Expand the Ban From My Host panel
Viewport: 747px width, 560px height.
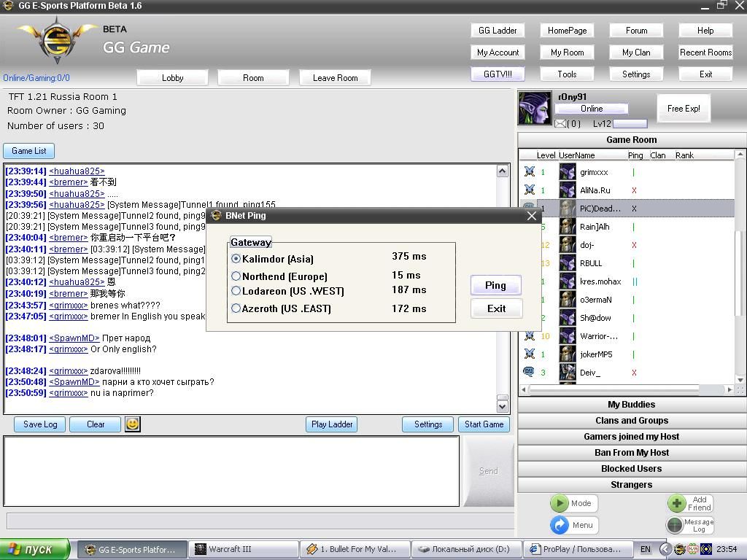click(x=632, y=452)
